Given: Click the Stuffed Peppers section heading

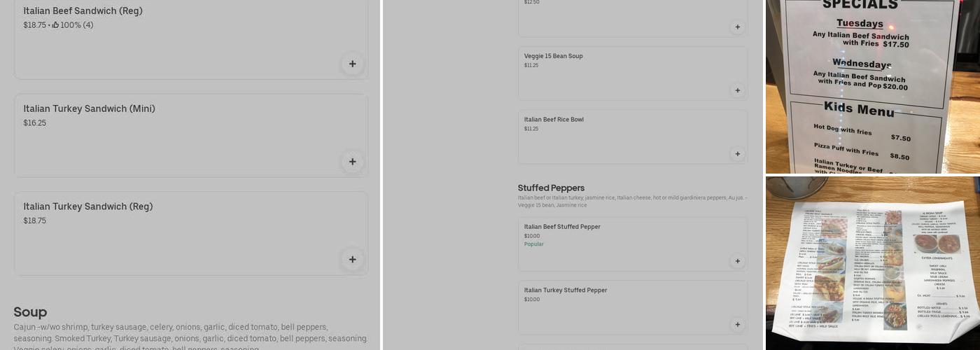Looking at the screenshot, I should [x=551, y=188].
